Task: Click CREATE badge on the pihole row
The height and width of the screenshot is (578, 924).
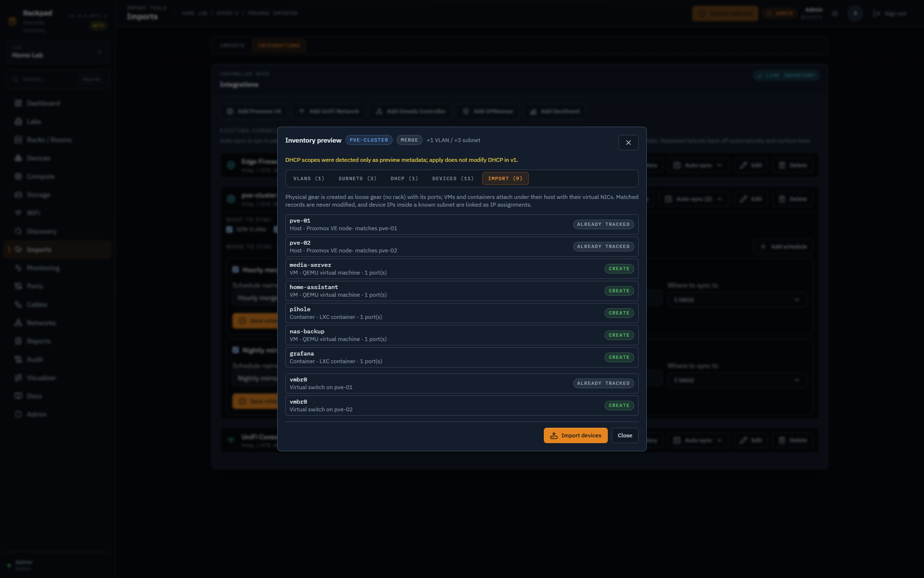Action: coord(619,313)
